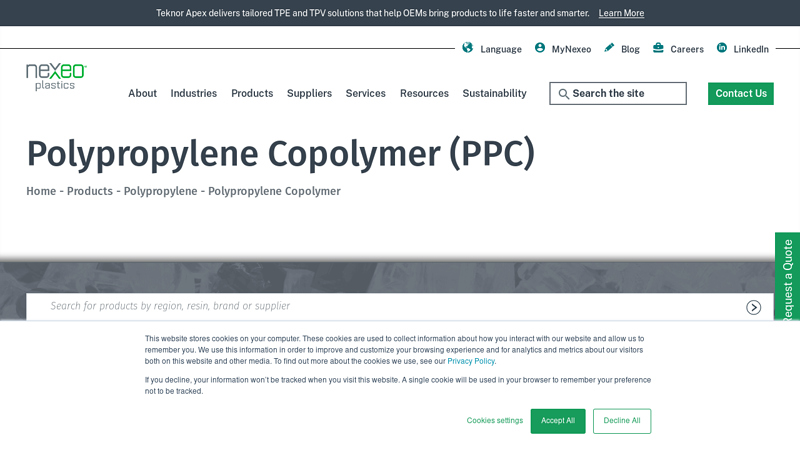Click the Blog pencil icon
The image size is (800, 450).
[609, 47]
